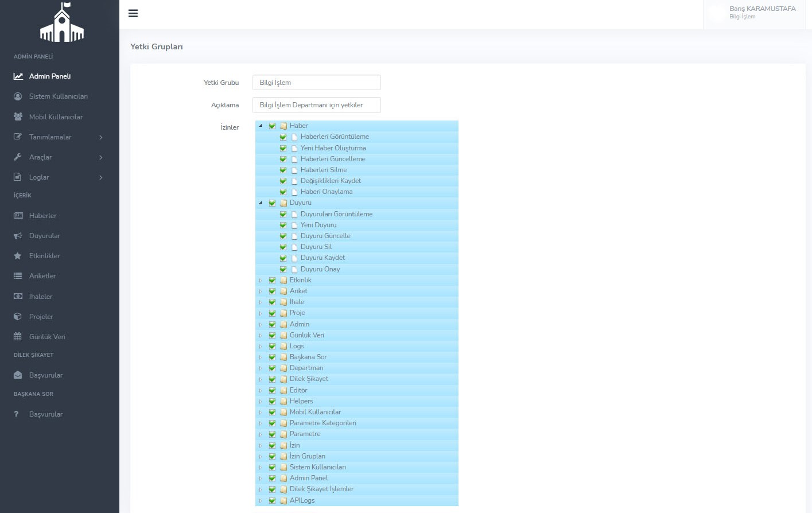Screen dimensions: 812x513
Task: Select Dilek Şikayet İşlemler tree row
Action: click(x=357, y=489)
